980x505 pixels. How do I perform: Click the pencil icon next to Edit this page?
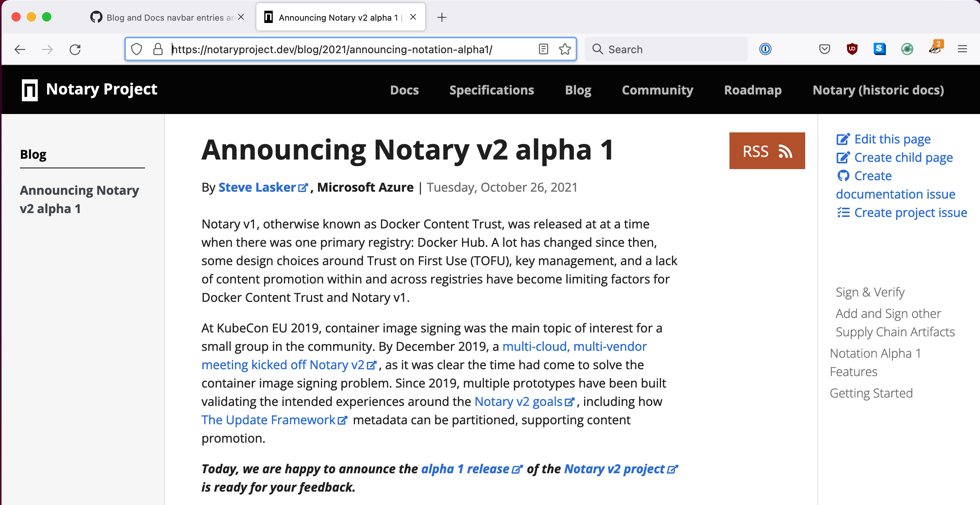pos(843,139)
